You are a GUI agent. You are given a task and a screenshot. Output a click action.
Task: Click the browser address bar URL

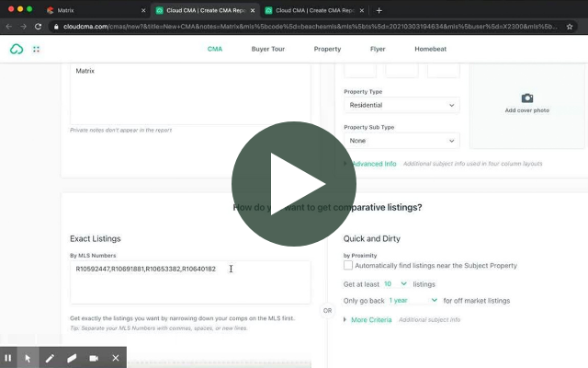click(311, 27)
